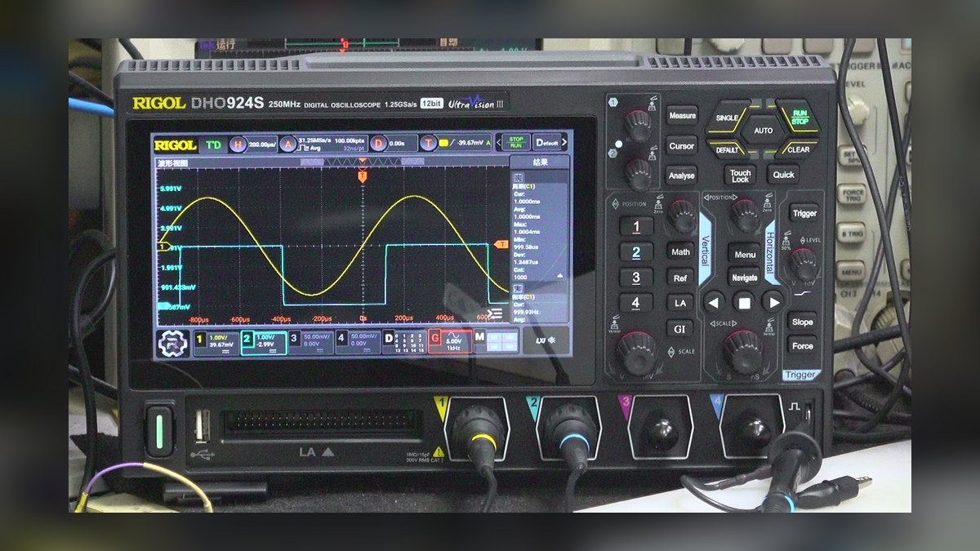Toggle the green power button
The height and width of the screenshot is (551, 980).
[159, 429]
